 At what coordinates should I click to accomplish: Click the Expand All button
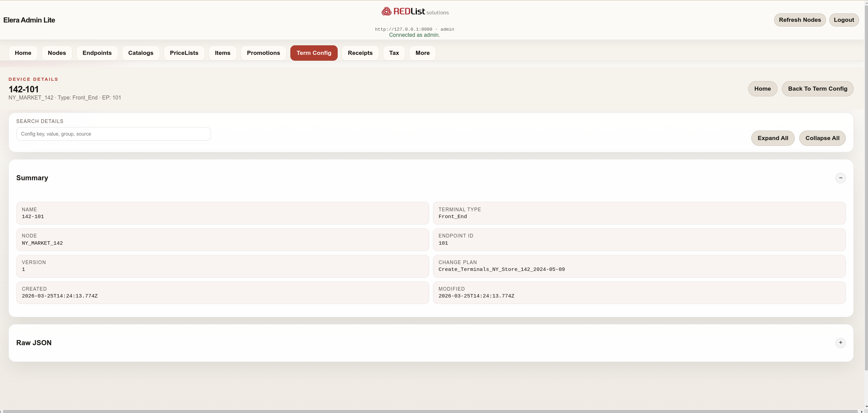click(x=773, y=138)
